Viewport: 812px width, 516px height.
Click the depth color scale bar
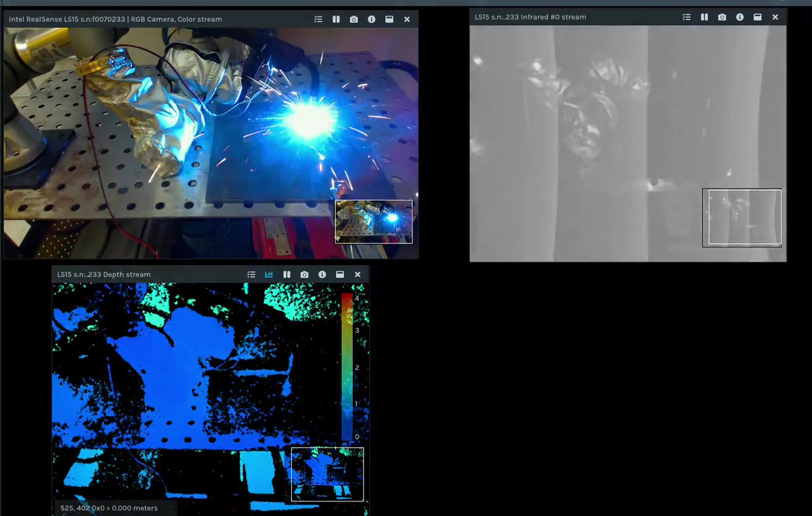[347, 367]
